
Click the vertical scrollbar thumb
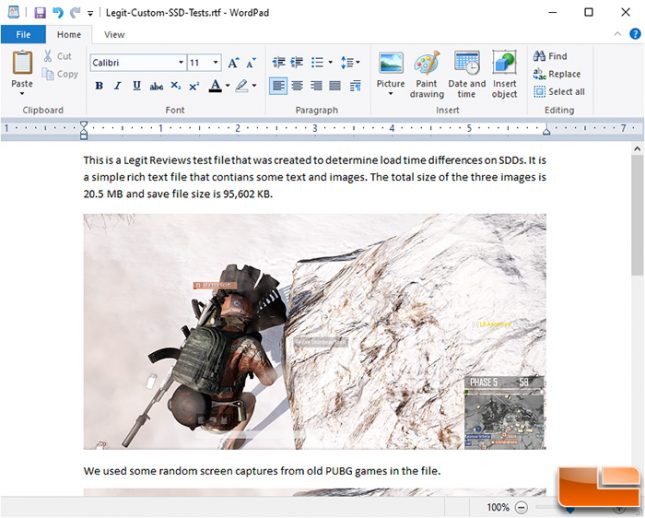(637, 216)
